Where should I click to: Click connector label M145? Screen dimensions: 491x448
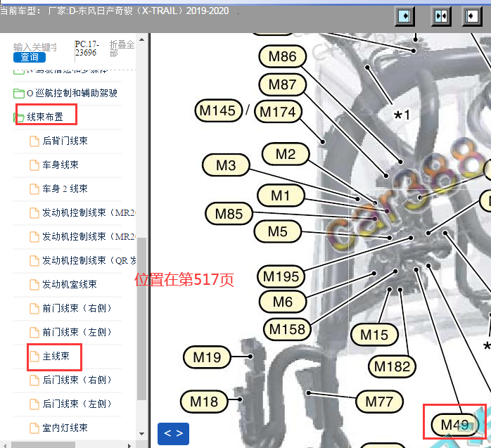(x=218, y=111)
